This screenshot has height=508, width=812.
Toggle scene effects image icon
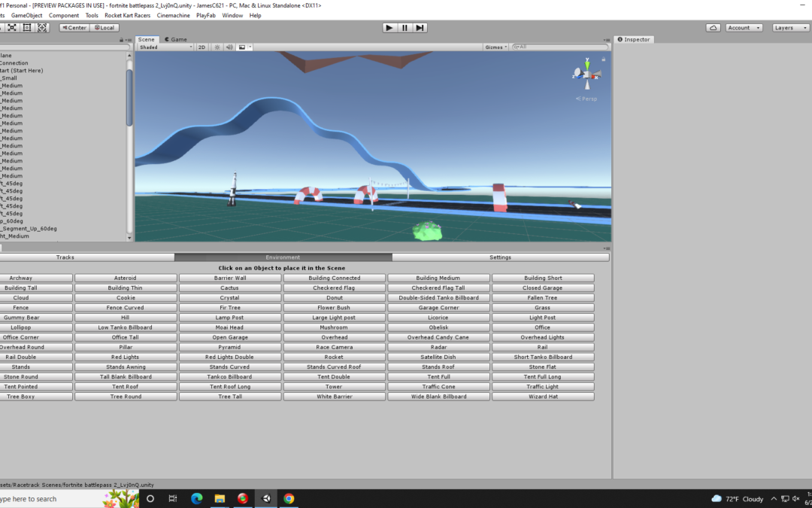click(x=242, y=47)
